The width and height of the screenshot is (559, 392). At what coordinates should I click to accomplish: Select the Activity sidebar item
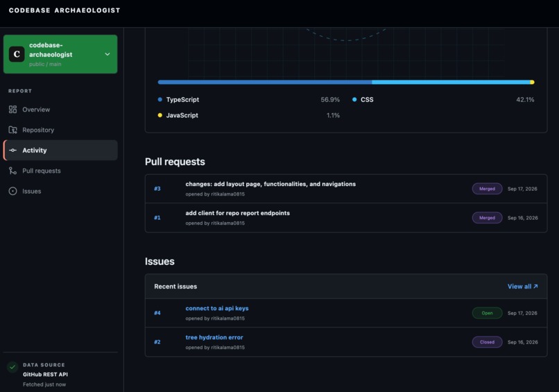coord(60,150)
